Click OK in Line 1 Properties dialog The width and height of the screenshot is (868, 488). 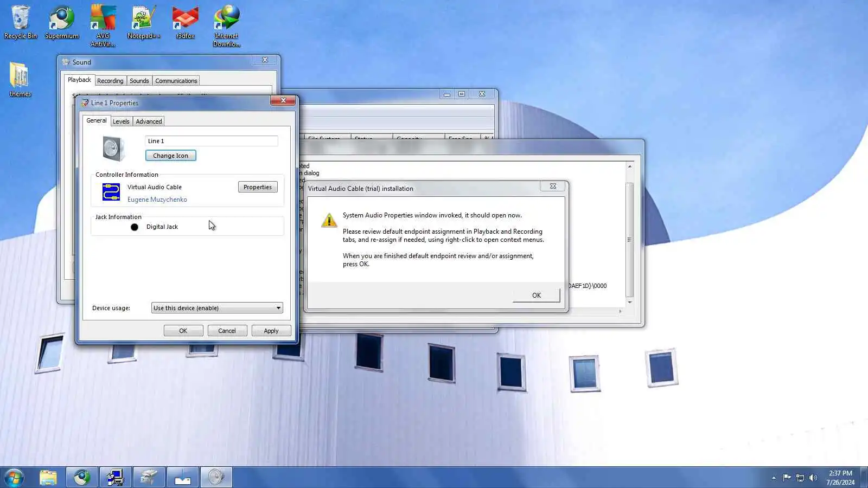tap(183, 331)
